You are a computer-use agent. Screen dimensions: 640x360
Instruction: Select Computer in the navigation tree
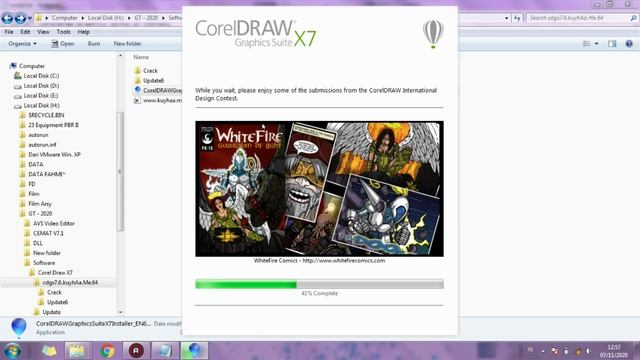pos(31,66)
